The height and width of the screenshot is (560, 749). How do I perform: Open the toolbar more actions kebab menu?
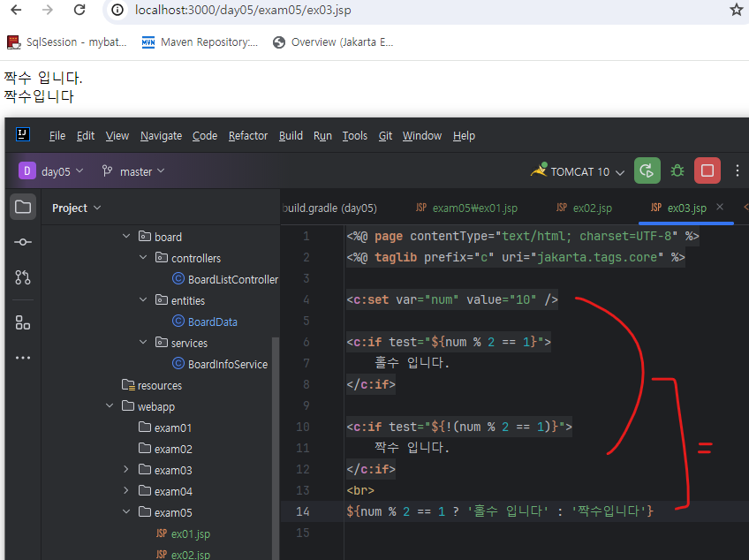738,170
